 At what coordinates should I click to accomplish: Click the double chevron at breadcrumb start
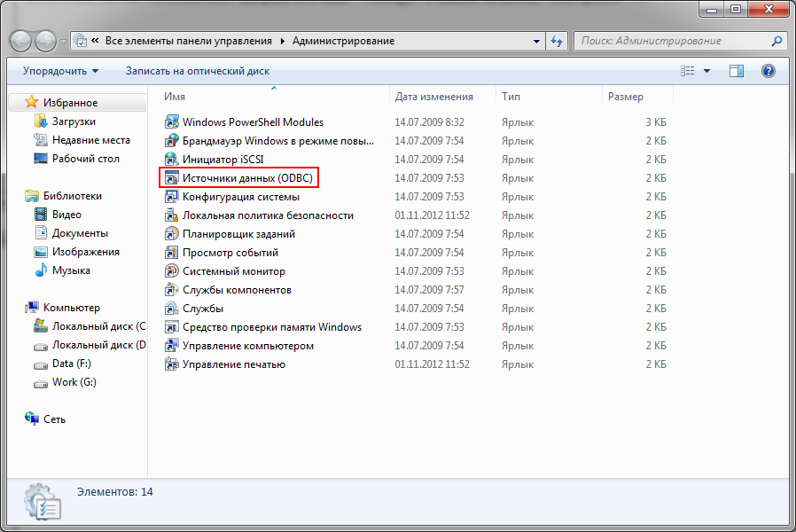coord(95,41)
